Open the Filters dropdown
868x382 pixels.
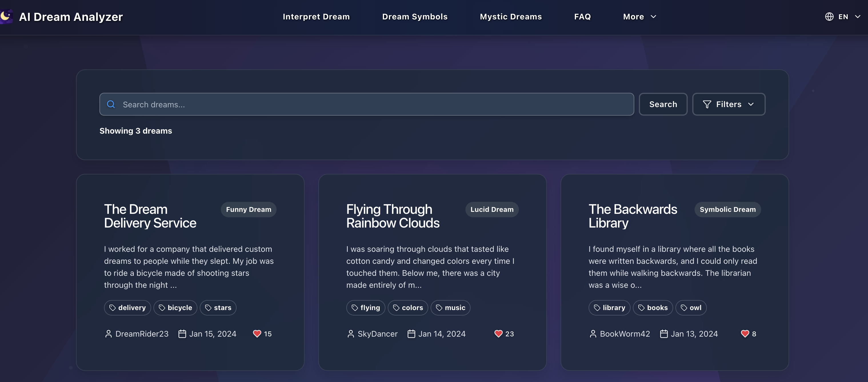[729, 104]
